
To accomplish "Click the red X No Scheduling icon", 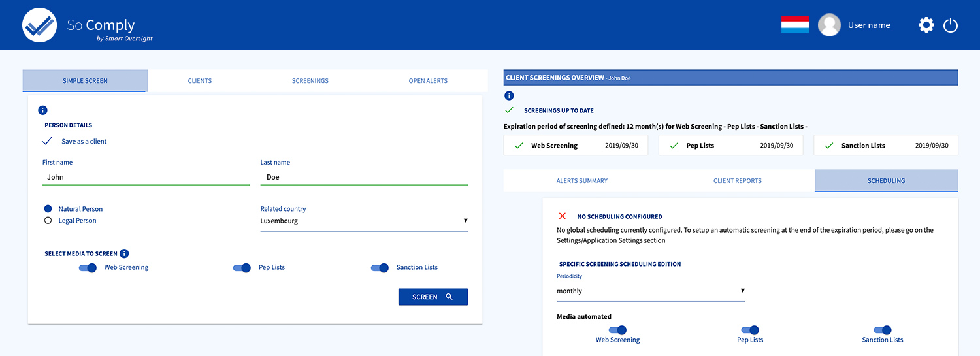I will (x=562, y=216).
